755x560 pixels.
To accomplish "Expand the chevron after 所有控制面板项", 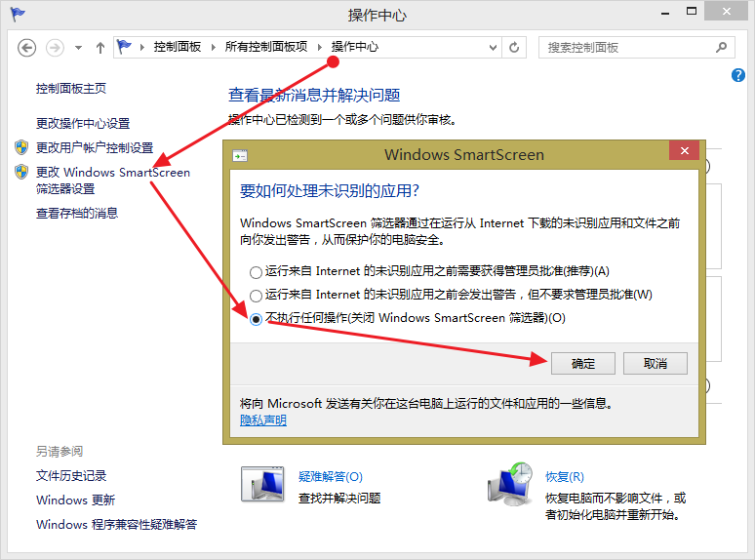I will point(319,47).
